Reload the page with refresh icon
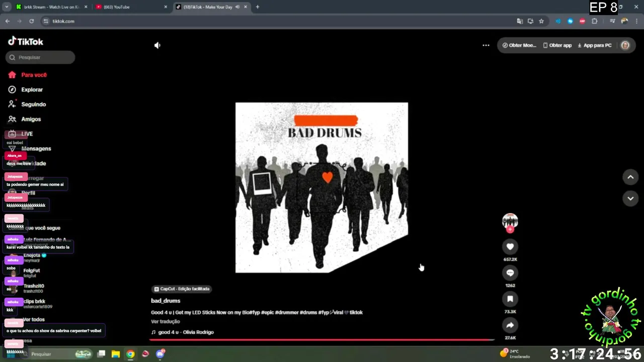 (x=32, y=21)
